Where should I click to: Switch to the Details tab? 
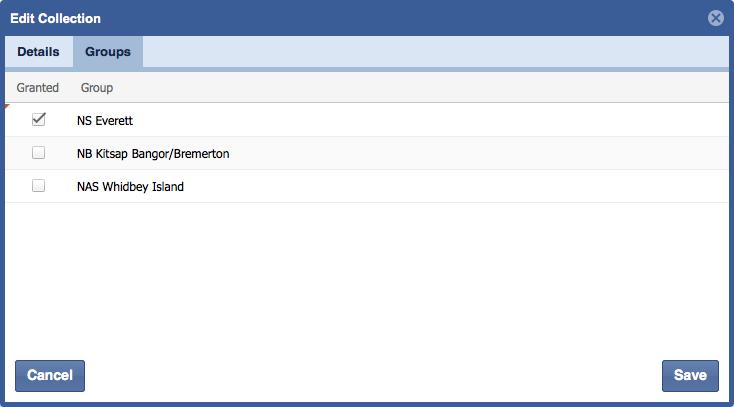coord(38,52)
